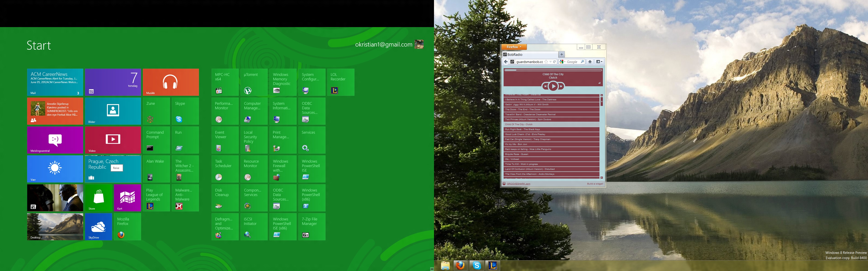Open the iSCSI Initiator tile

click(254, 227)
